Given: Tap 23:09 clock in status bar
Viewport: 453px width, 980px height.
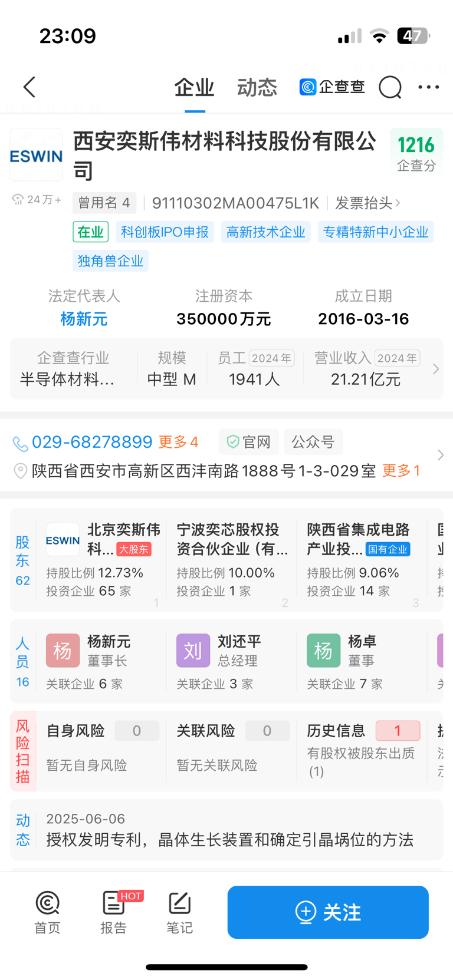Looking at the screenshot, I should (x=68, y=36).
